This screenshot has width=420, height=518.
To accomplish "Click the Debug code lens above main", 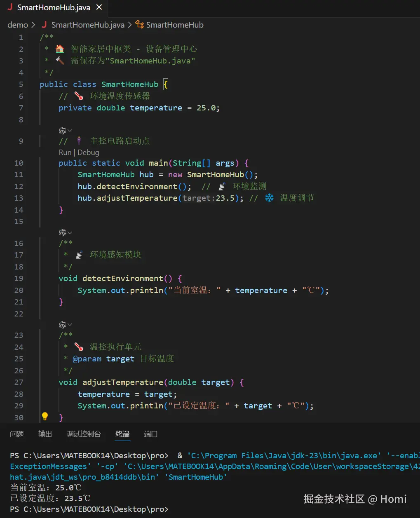I will tap(88, 152).
